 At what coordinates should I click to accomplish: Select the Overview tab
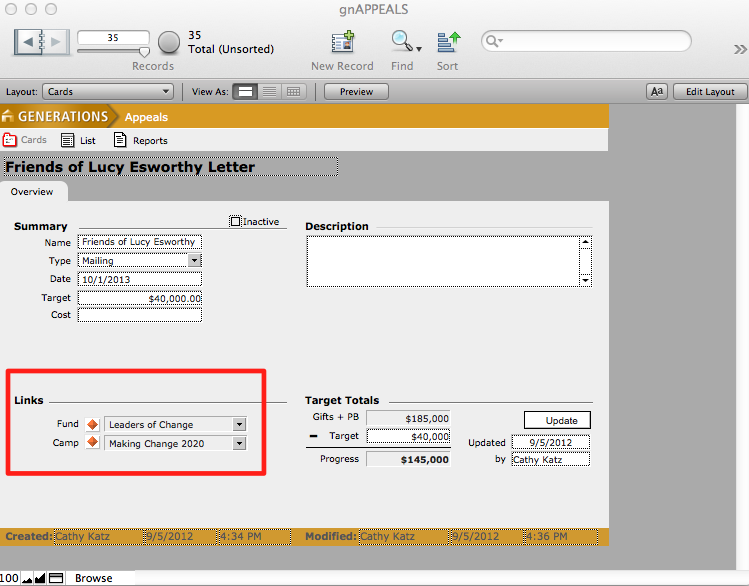pyautogui.click(x=32, y=191)
